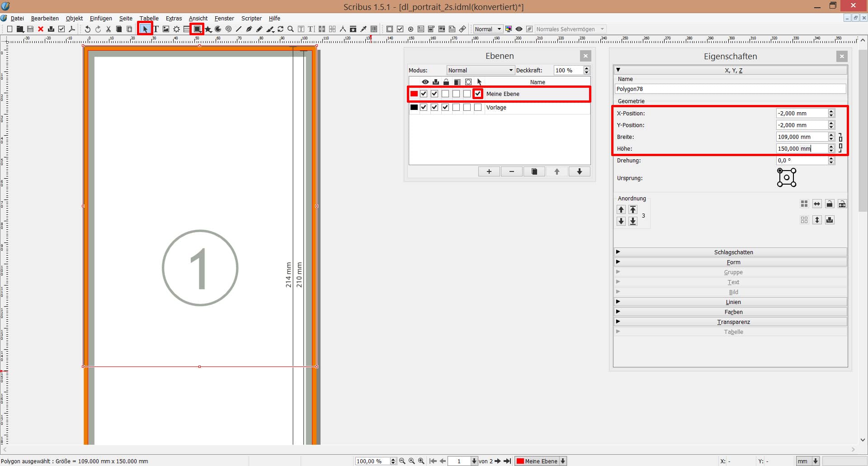Viewport: 868px width, 466px height.
Task: Lock the Vorlage layer
Action: pos(445,108)
